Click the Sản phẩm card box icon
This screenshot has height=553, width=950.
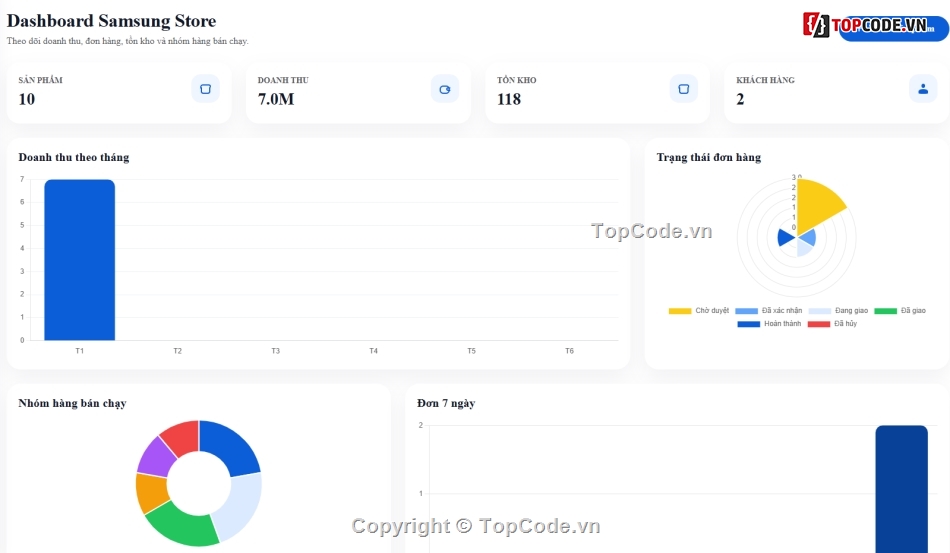(205, 89)
